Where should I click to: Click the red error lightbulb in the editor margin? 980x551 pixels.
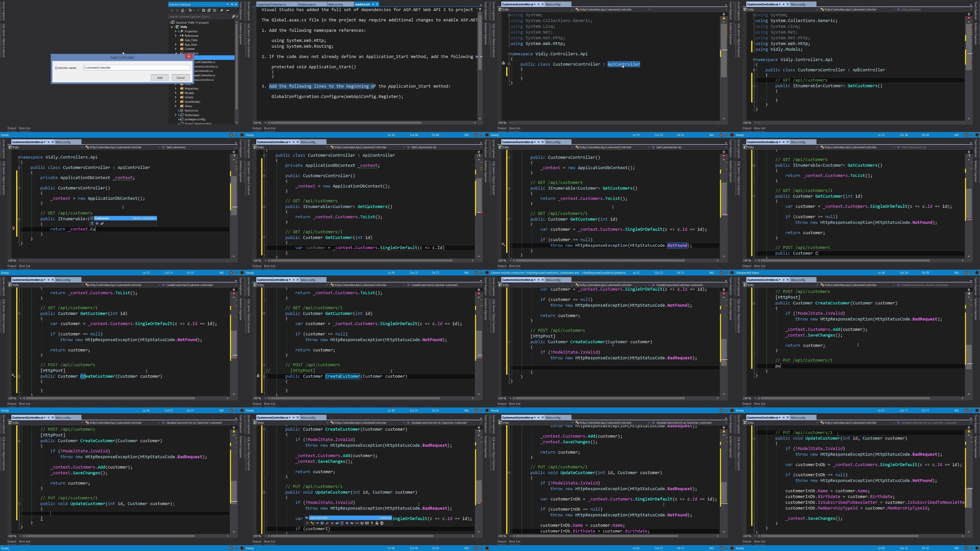tap(14, 229)
